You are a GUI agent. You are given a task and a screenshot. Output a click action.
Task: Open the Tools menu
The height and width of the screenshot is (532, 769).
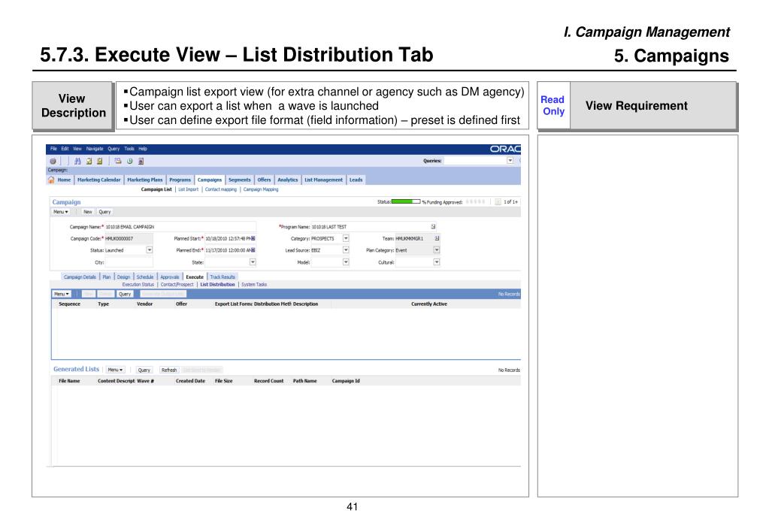(129, 149)
